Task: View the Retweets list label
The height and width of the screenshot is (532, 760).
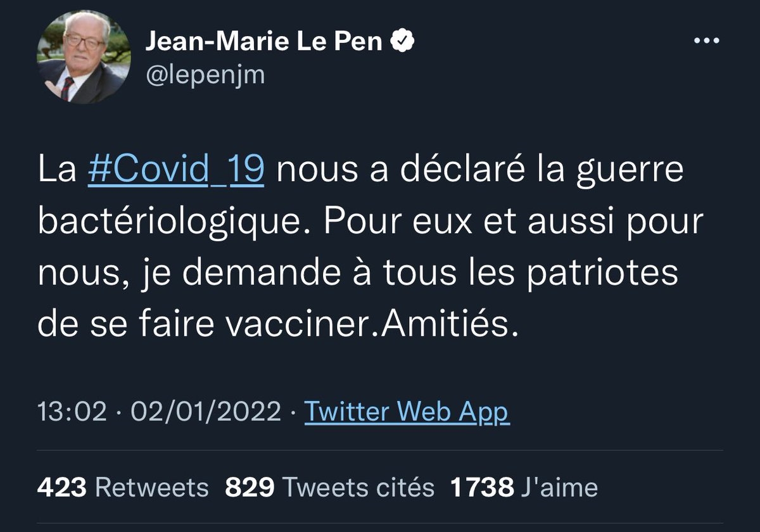Action: click(x=151, y=488)
